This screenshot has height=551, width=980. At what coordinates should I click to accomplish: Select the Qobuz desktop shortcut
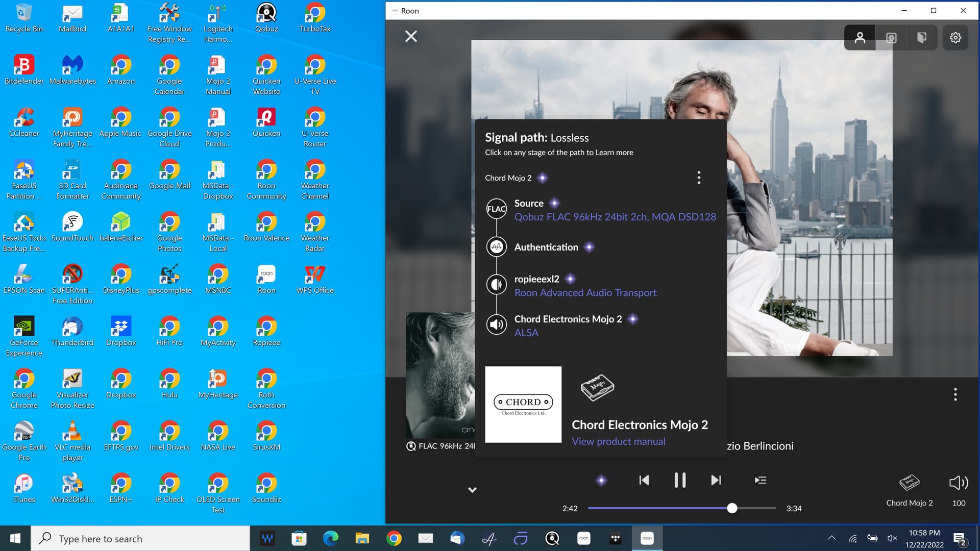click(x=266, y=18)
